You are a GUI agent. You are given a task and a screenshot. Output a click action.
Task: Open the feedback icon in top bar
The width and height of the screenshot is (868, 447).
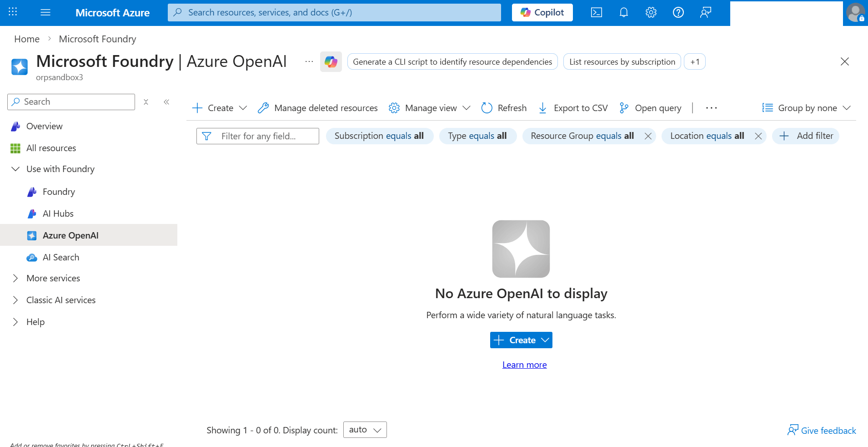[x=705, y=12]
